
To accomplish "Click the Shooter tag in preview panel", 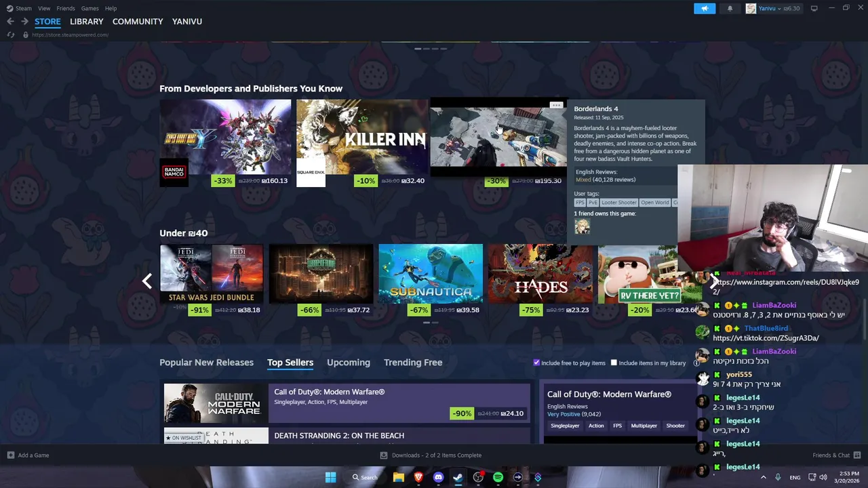I will 675,426.
